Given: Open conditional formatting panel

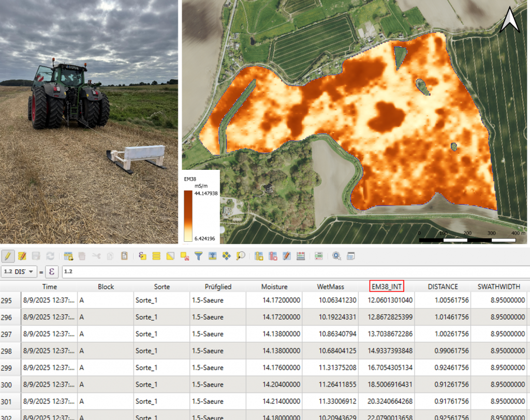Looking at the screenshot, I should click(319, 256).
